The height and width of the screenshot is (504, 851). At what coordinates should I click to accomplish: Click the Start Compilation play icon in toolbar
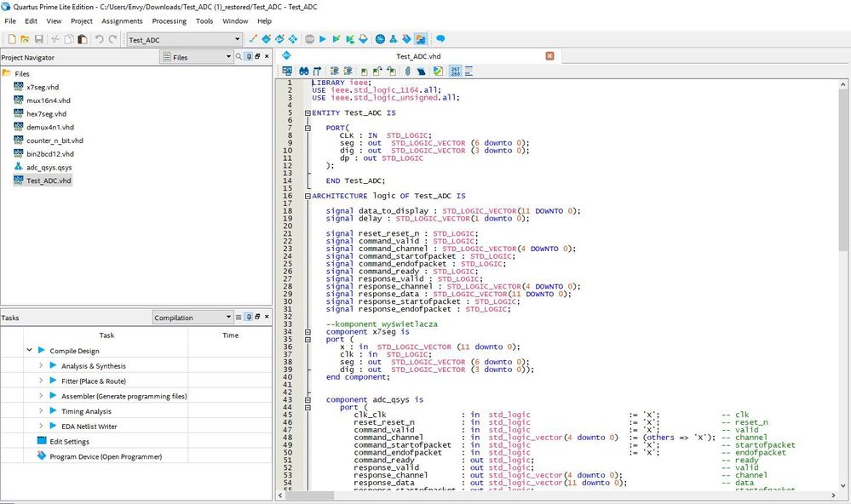[x=323, y=39]
